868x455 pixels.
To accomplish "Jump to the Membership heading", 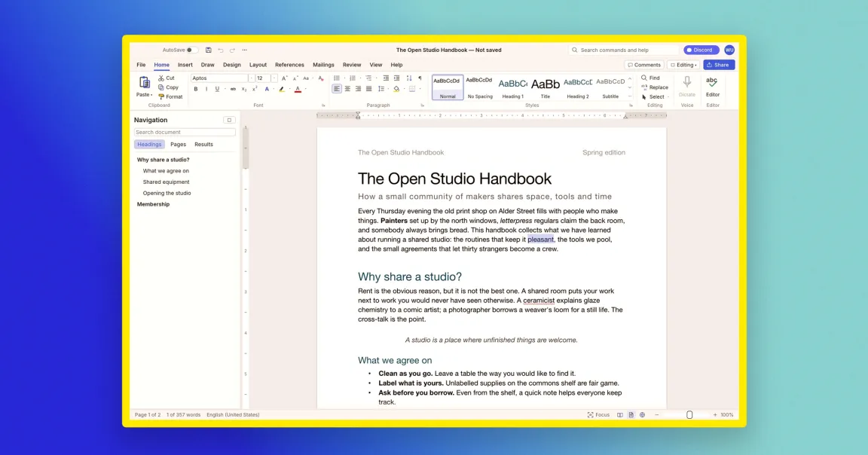I will point(154,204).
